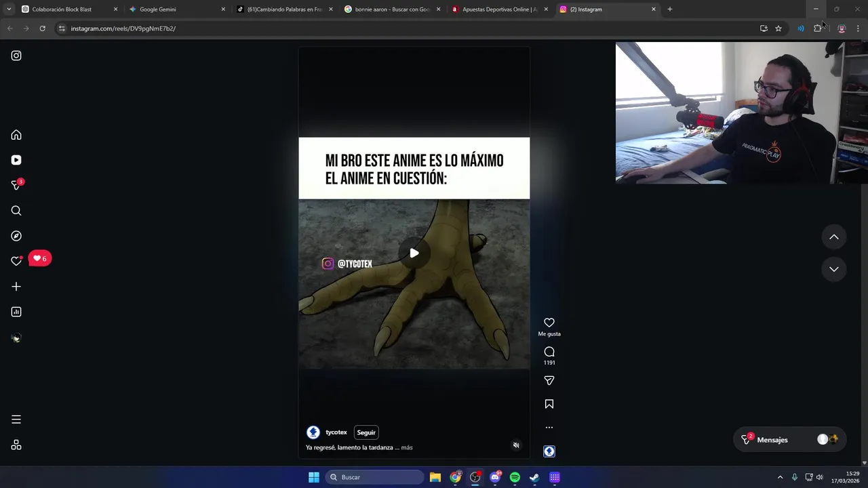The image size is (868, 488).
Task: Open the volume speaker tray icon
Action: pyautogui.click(x=820, y=477)
